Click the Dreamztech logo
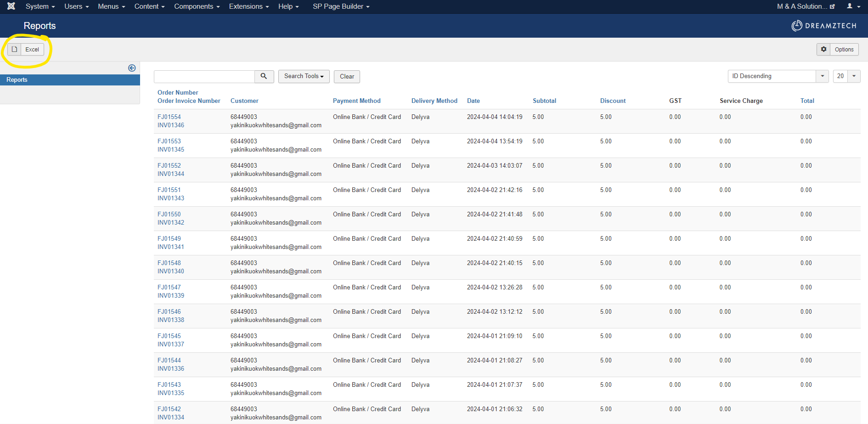The image size is (868, 424). (x=824, y=26)
